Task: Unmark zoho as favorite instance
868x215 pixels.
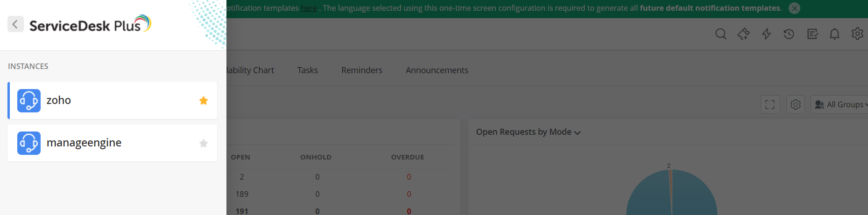Action: tap(204, 101)
